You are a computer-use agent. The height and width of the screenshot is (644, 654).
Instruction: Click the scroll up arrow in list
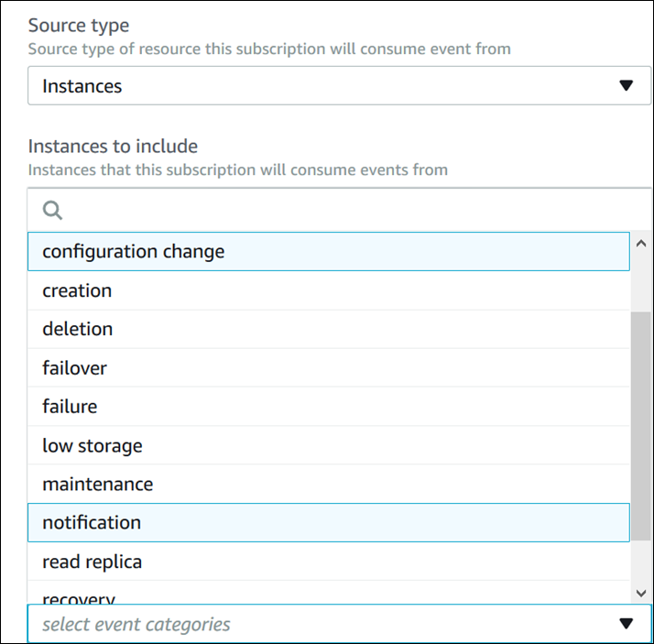tap(641, 243)
